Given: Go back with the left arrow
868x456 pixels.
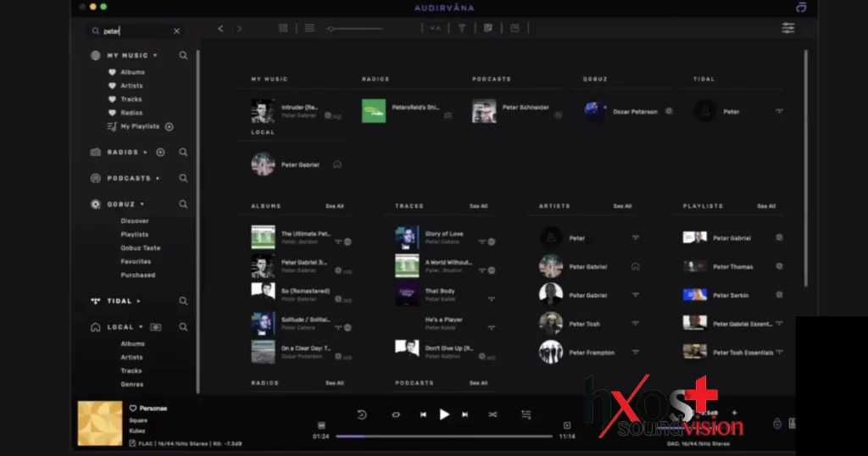Looking at the screenshot, I should tap(221, 28).
